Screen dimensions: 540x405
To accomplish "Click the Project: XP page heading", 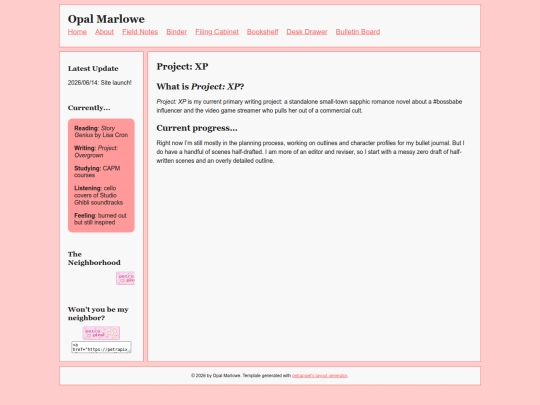I will 182,66.
